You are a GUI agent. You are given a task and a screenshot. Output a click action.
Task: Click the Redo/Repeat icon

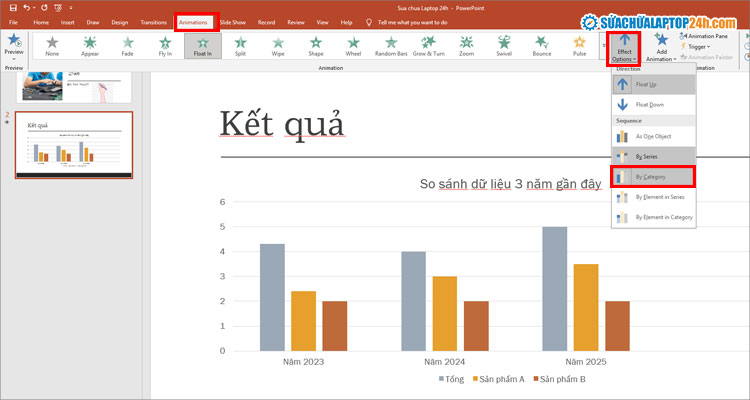(44, 8)
